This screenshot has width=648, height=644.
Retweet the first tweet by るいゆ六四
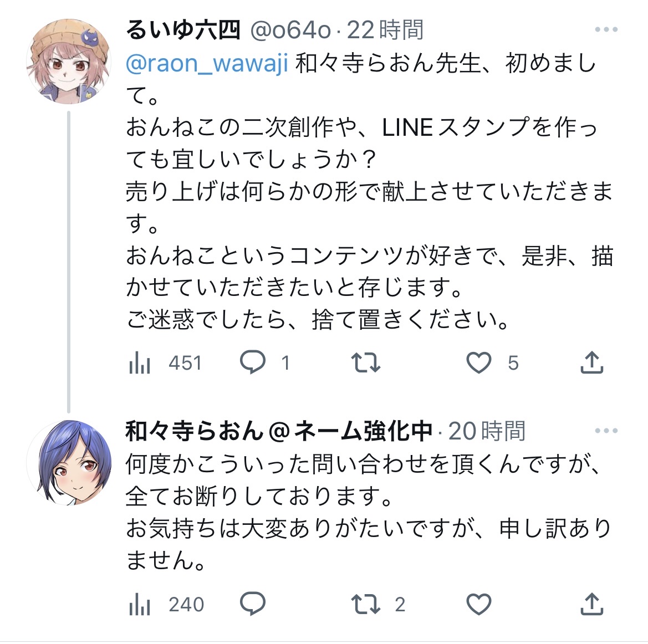click(x=366, y=363)
